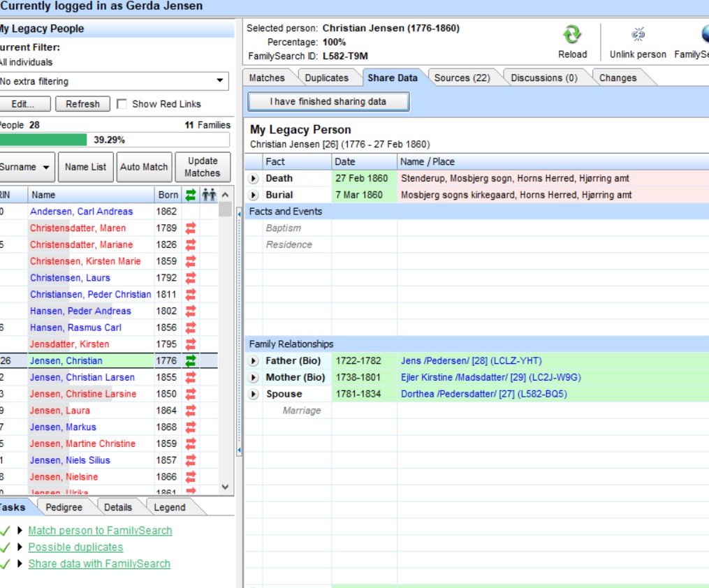This screenshot has height=588, width=709.
Task: Click red sync arrows for Jensen, Martine Christine
Action: [191, 443]
